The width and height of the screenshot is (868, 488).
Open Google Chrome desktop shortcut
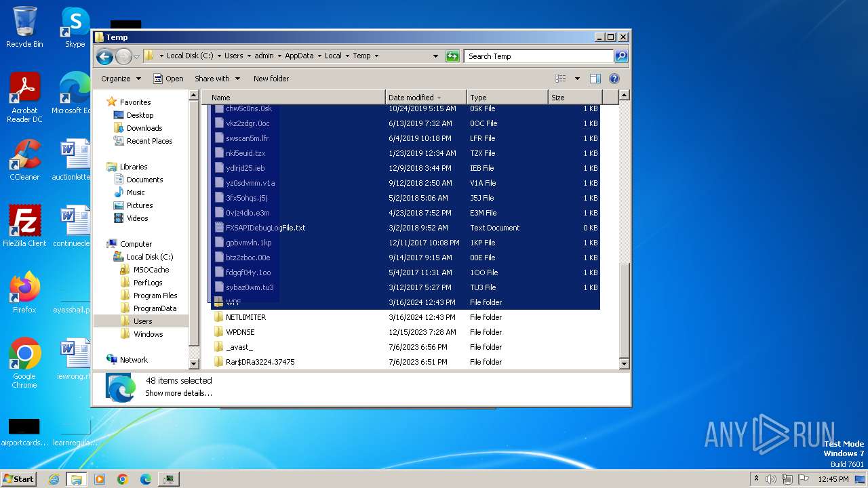click(x=24, y=363)
